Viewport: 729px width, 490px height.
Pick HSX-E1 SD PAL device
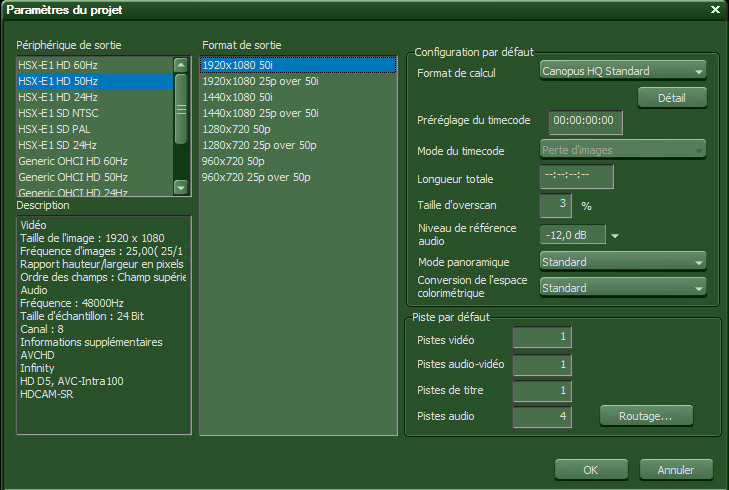[x=95, y=129]
